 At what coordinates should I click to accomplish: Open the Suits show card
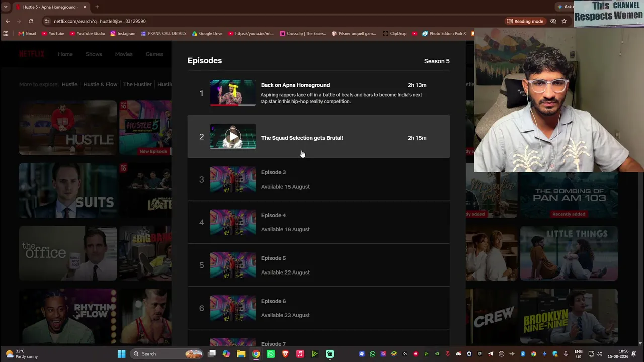click(68, 191)
